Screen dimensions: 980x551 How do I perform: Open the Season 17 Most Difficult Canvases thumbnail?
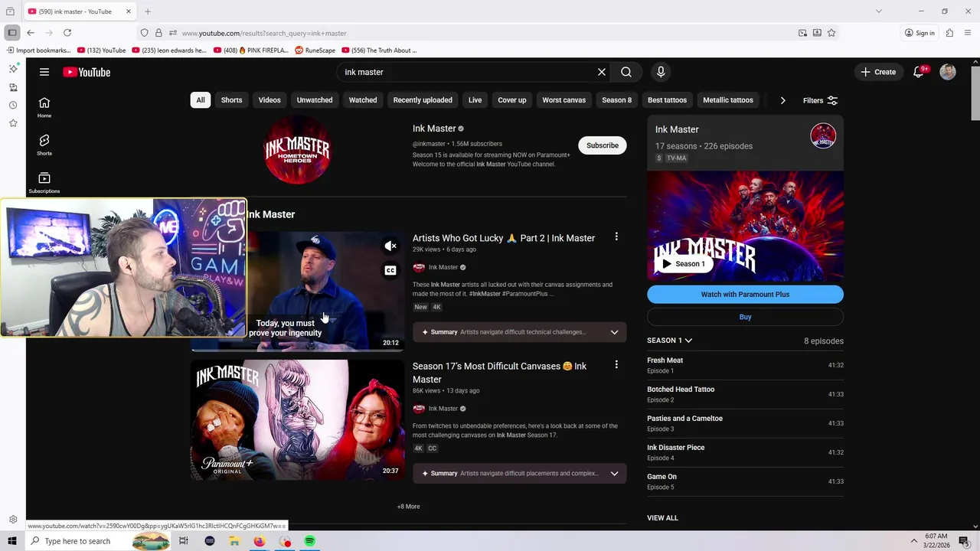coord(298,420)
